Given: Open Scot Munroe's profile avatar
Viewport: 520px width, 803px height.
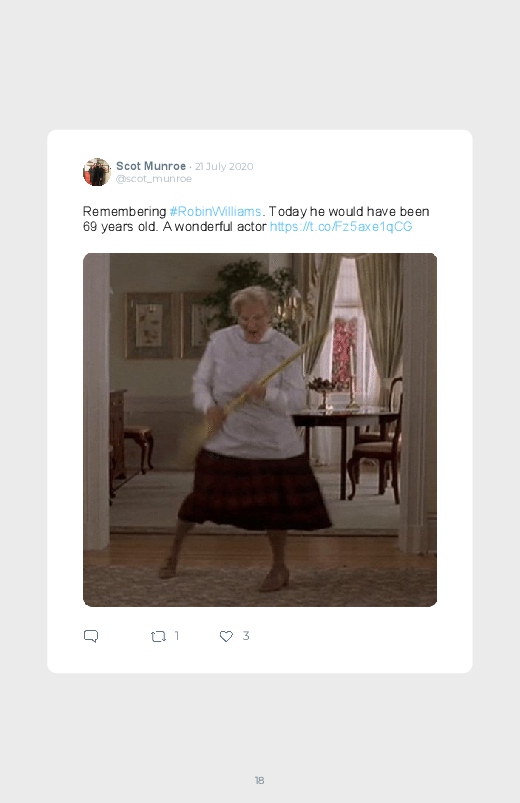Looking at the screenshot, I should (97, 172).
